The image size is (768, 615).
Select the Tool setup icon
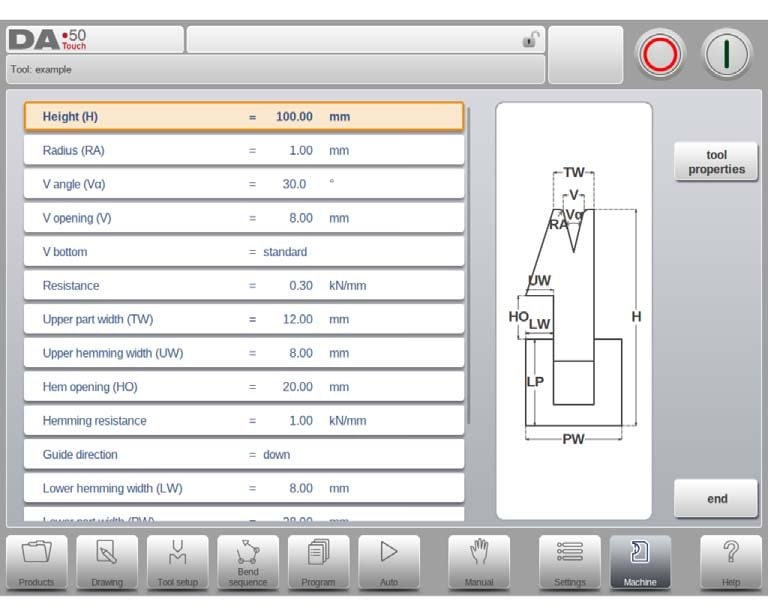[177, 562]
